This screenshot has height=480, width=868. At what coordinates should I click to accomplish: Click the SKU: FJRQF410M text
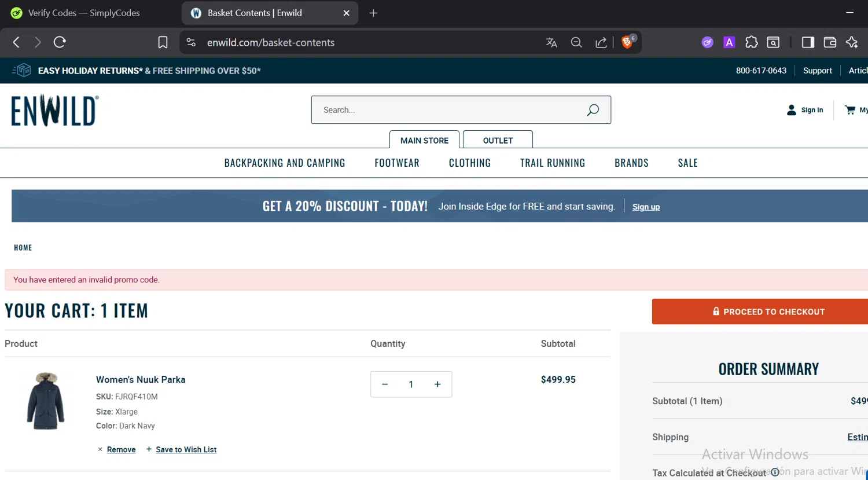[x=127, y=397]
